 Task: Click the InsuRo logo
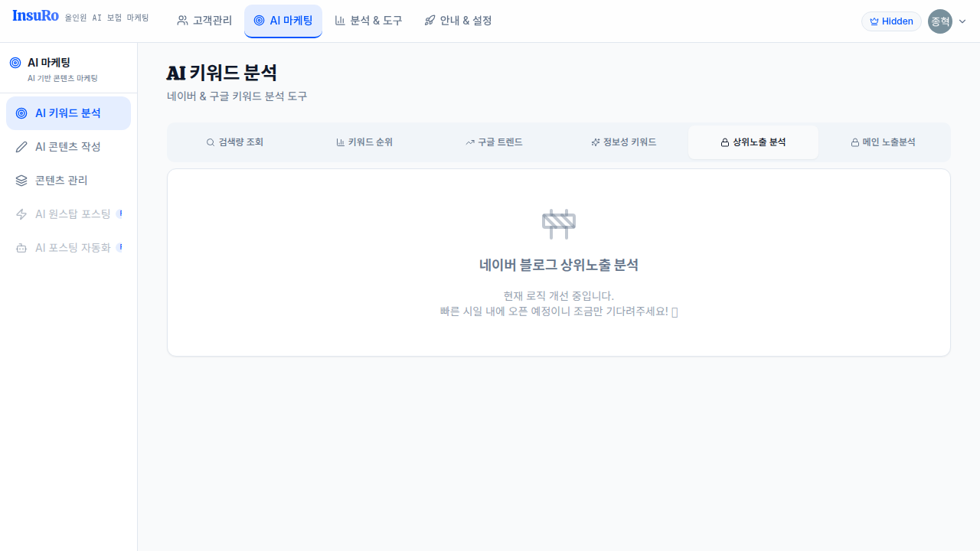pyautogui.click(x=35, y=16)
